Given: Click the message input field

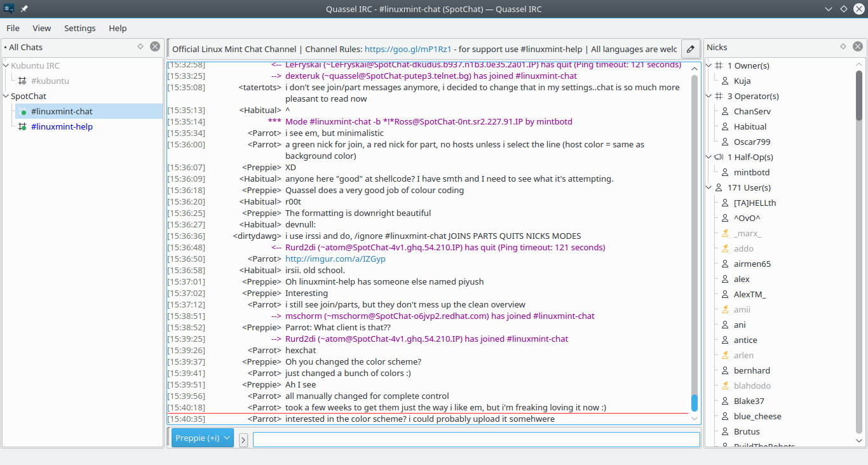Looking at the screenshot, I should pyautogui.click(x=477, y=440).
